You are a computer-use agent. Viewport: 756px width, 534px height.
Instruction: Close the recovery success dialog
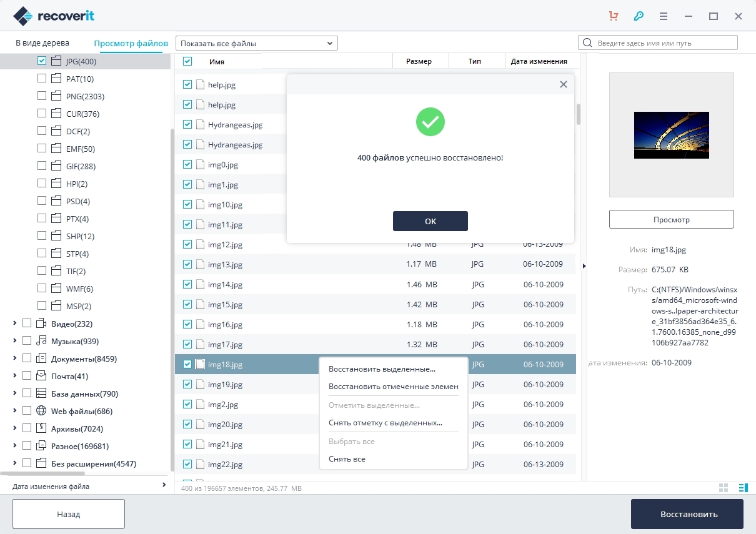(563, 84)
